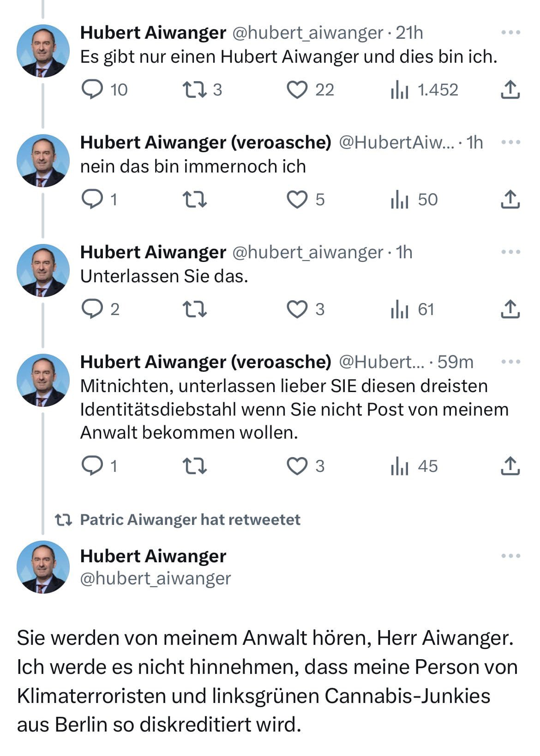Like the tweet with 22 likes
The image size is (540, 756).
(x=297, y=89)
